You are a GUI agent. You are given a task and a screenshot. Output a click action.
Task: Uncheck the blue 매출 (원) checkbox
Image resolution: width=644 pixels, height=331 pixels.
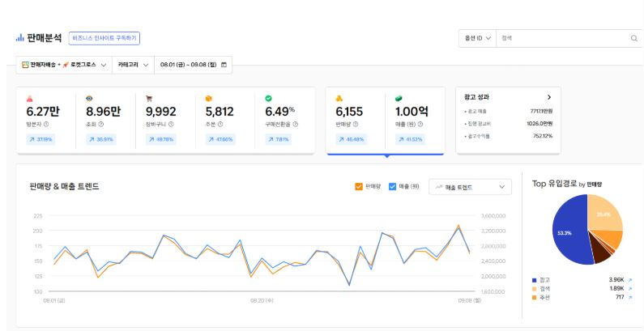[x=392, y=187]
